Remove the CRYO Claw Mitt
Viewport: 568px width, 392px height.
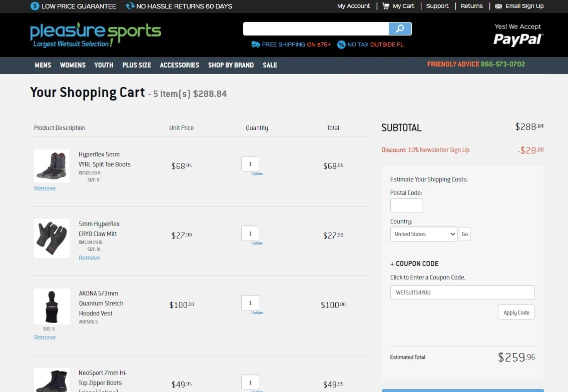90,257
